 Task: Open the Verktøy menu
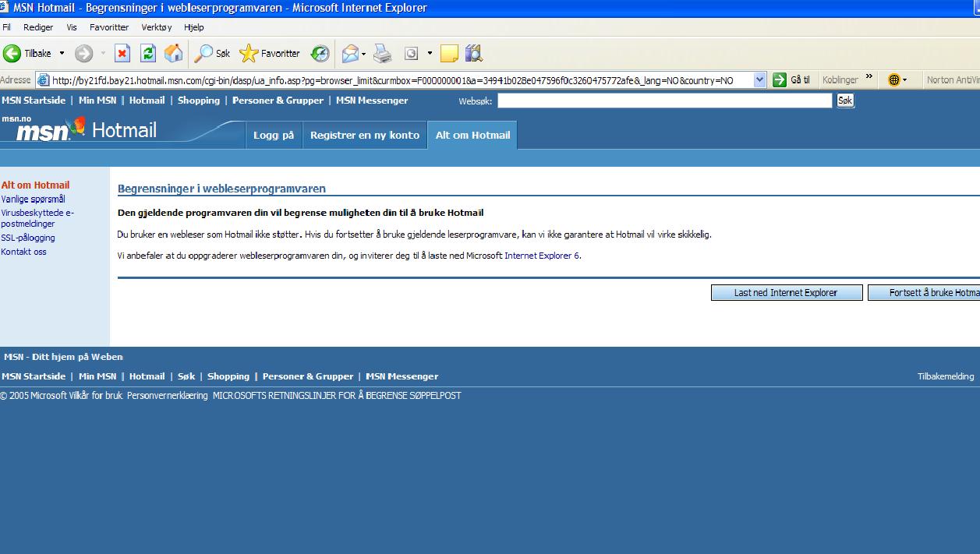pos(157,26)
